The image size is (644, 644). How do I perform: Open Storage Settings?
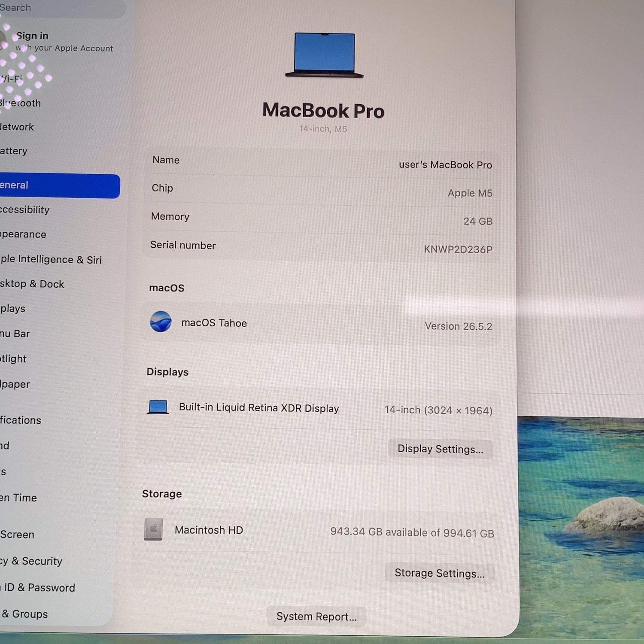[440, 573]
